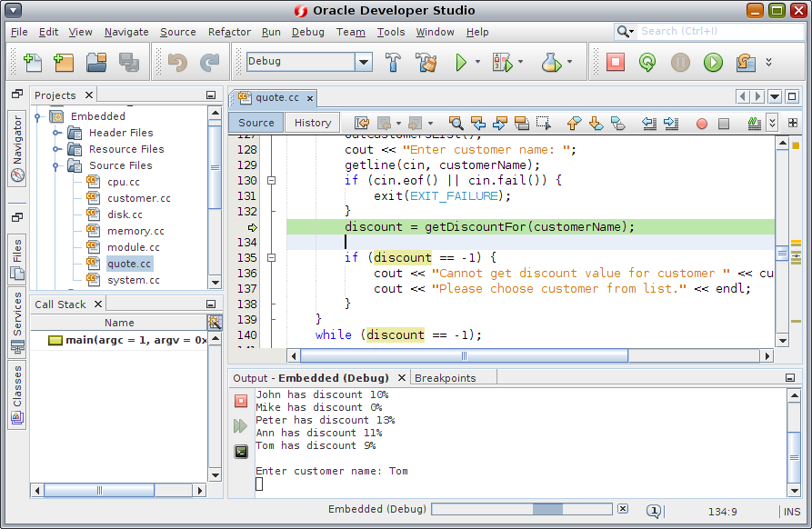812x529 pixels.
Task: Click the Embedded (Debug) progress bar
Action: 522,509
